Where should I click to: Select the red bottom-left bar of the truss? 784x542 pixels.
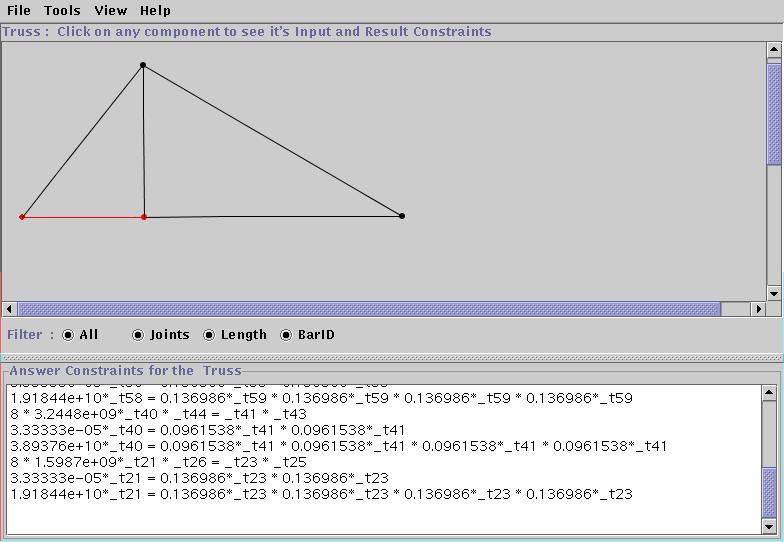tap(83, 217)
